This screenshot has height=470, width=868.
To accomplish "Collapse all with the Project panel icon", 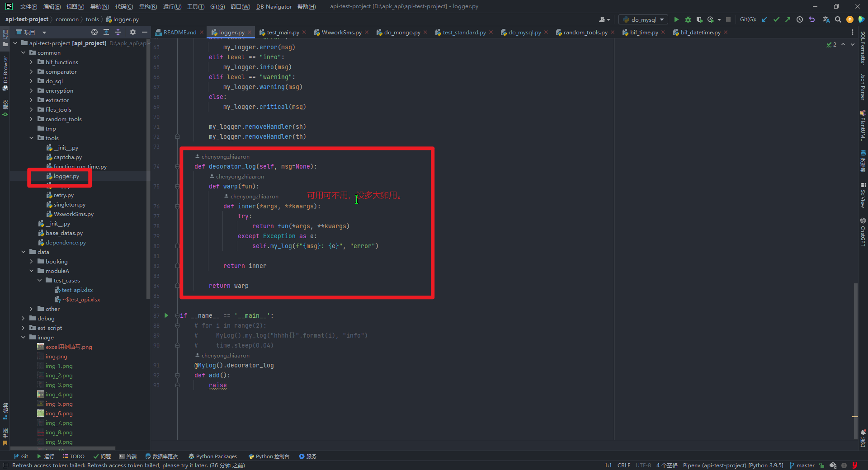I will click(118, 32).
